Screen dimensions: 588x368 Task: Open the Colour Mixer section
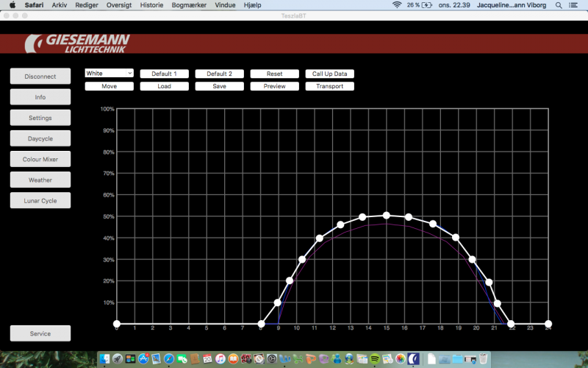pyautogui.click(x=40, y=159)
